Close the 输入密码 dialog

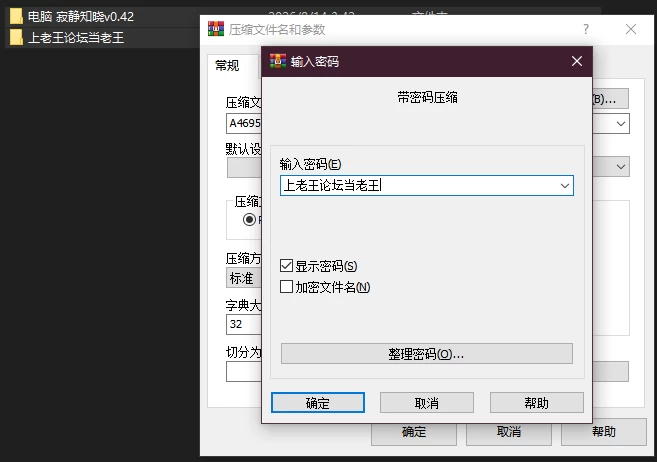pyautogui.click(x=577, y=61)
